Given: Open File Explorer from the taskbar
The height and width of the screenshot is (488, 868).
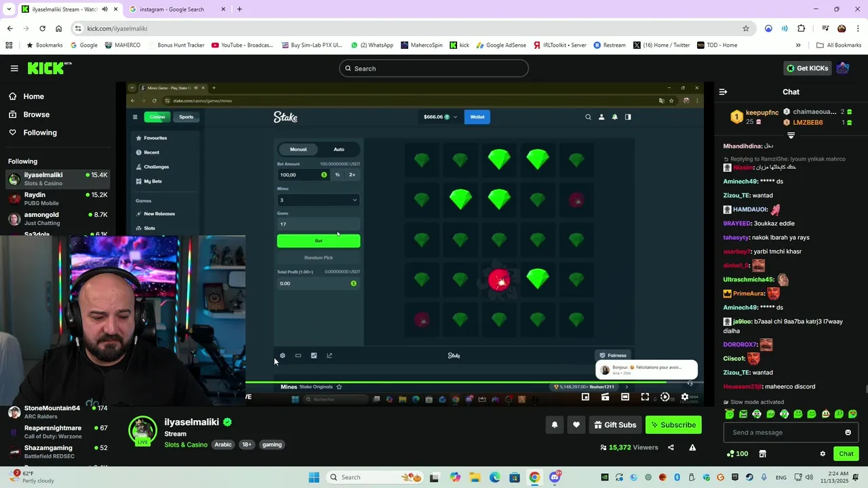Looking at the screenshot, I should click(x=475, y=477).
